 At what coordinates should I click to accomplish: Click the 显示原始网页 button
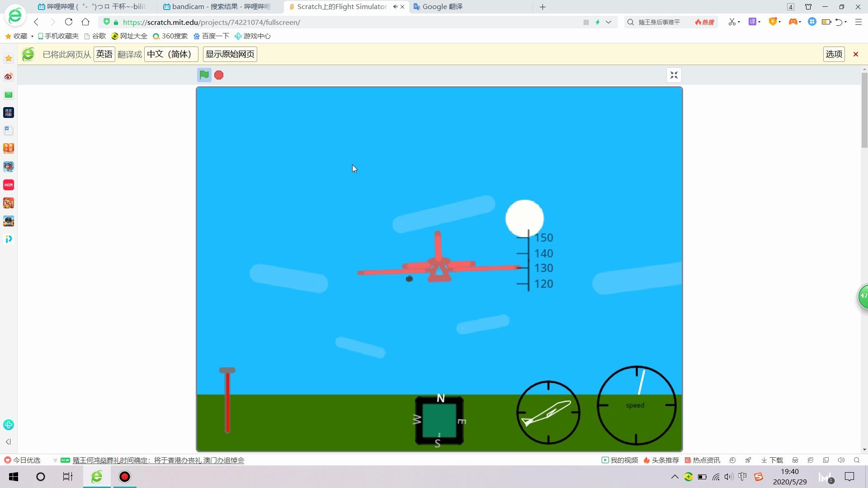click(230, 54)
